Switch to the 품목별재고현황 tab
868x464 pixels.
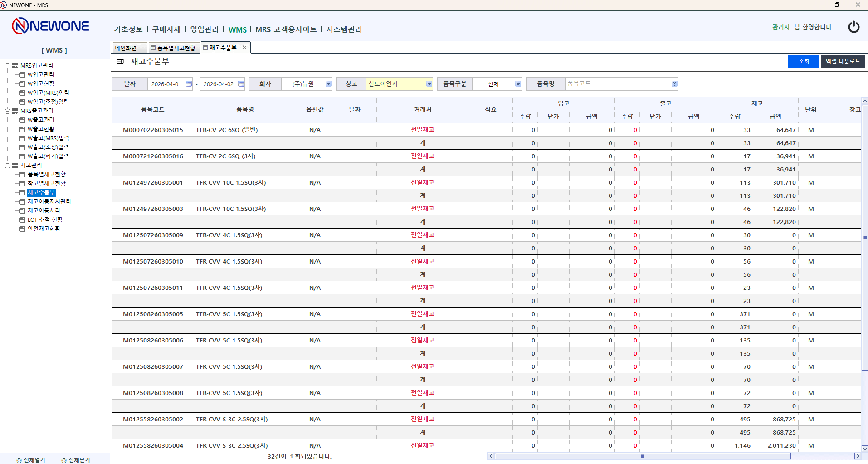click(173, 48)
